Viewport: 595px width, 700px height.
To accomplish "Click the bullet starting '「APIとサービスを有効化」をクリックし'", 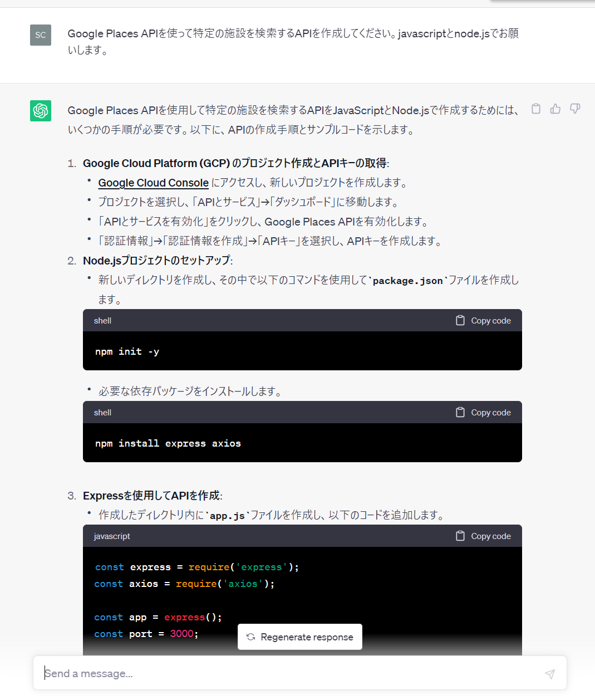I will point(263,222).
